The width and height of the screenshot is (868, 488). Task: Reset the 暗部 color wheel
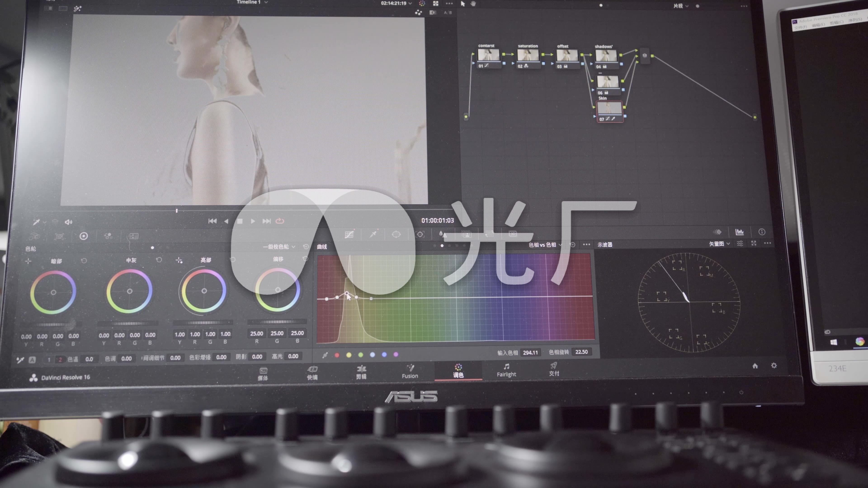(x=84, y=261)
